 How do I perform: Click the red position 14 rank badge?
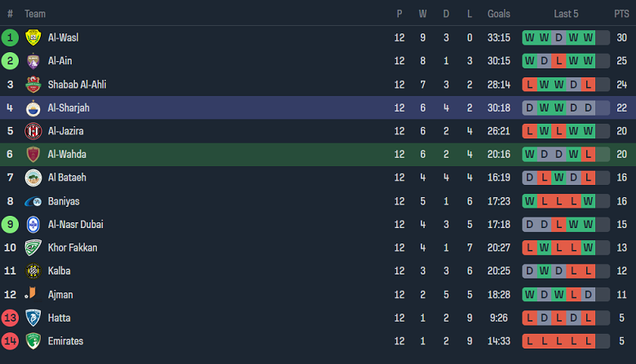10,341
